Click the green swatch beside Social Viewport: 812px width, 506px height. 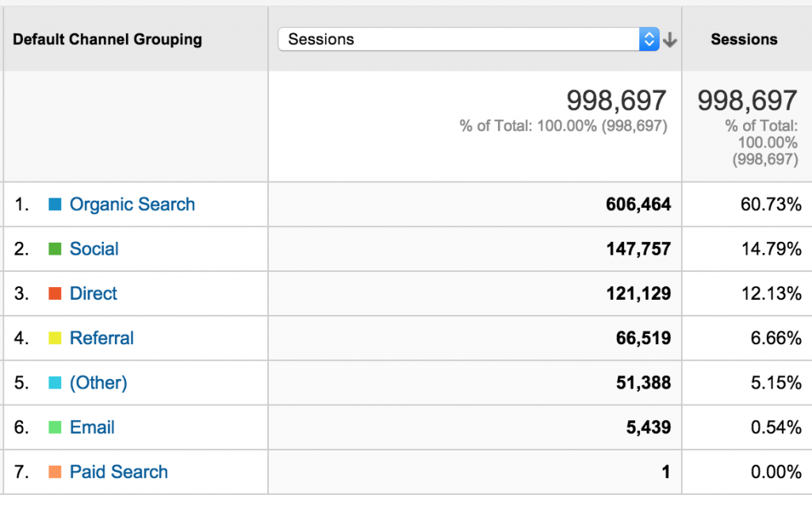[x=56, y=248]
